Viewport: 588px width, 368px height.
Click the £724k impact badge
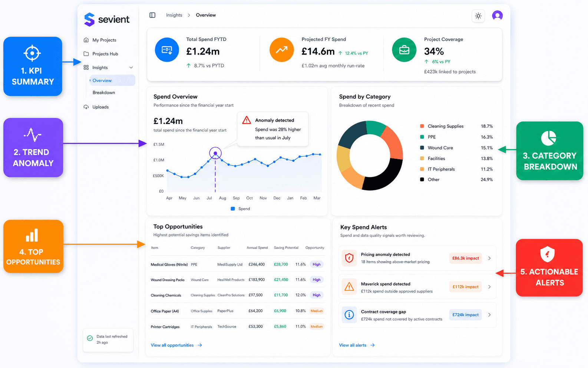[465, 315]
